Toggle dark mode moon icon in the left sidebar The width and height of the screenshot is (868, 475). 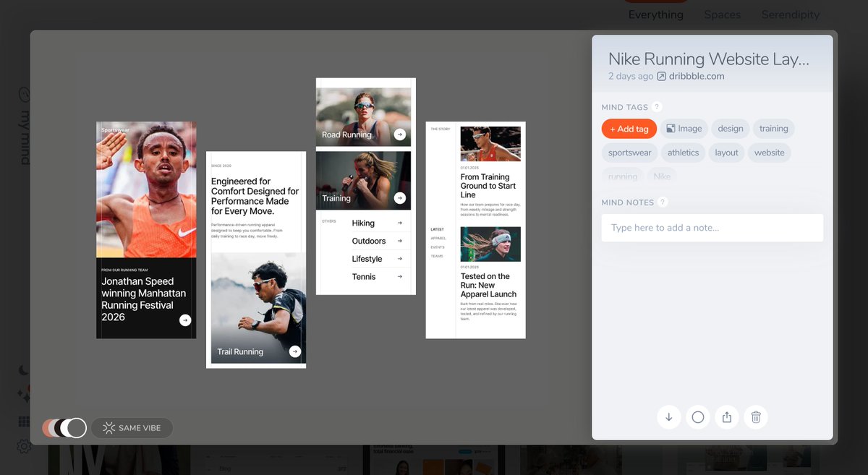point(24,370)
